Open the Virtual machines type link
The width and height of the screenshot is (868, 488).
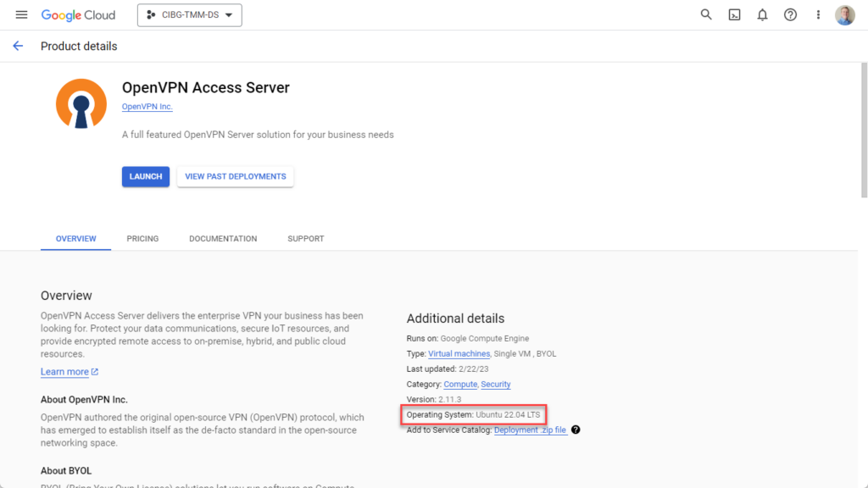click(459, 353)
